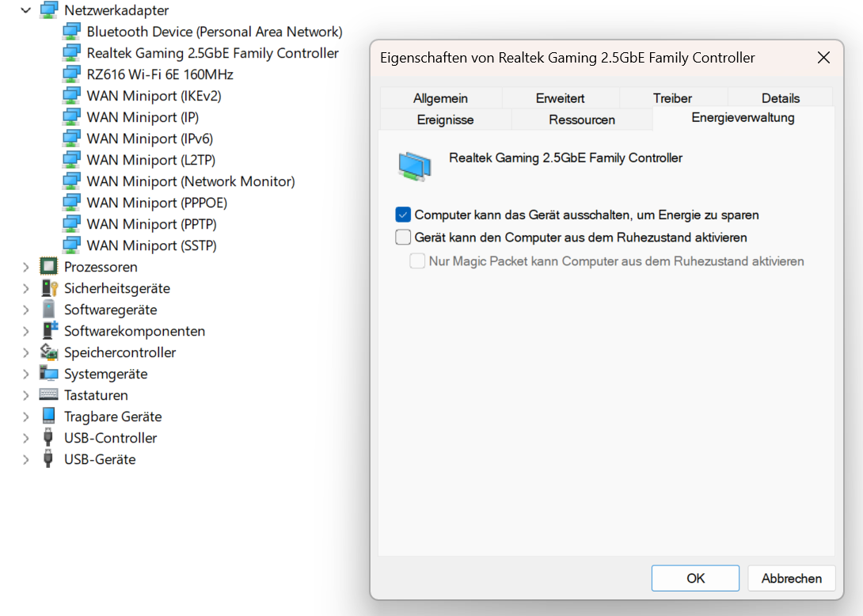Viewport: 863px width, 616px height.
Task: Click the Realtek Gaming adapter icon in the device tree
Action: click(71, 53)
